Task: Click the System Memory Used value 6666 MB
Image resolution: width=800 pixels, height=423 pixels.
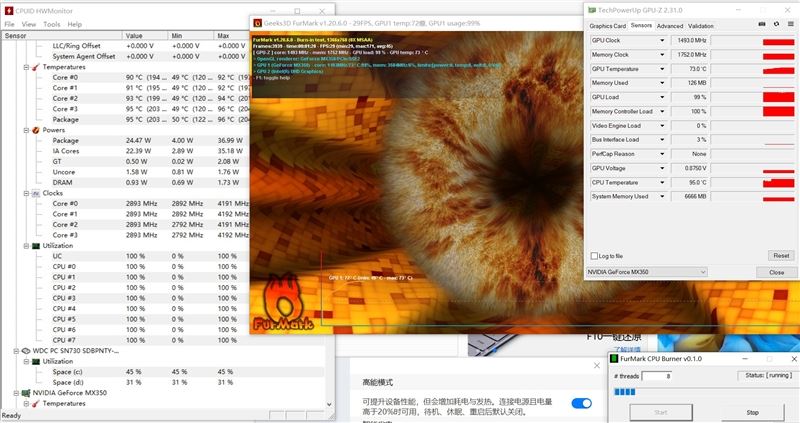Action: (x=695, y=196)
